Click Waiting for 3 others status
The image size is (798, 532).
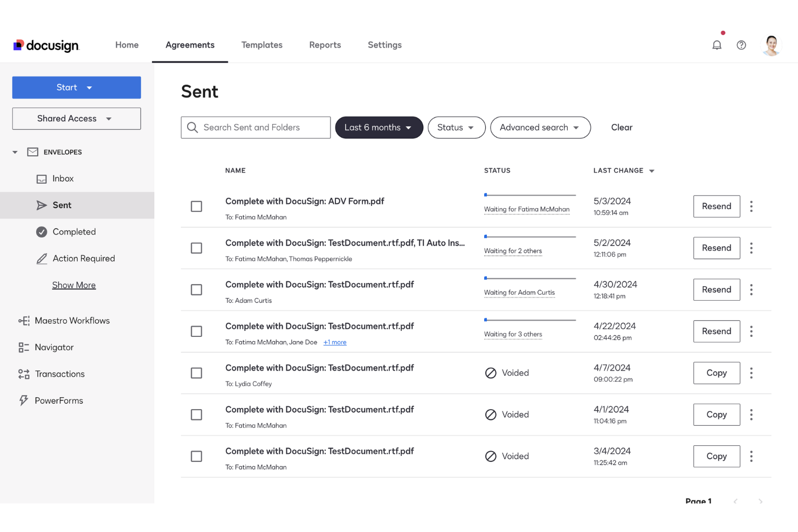(x=513, y=334)
